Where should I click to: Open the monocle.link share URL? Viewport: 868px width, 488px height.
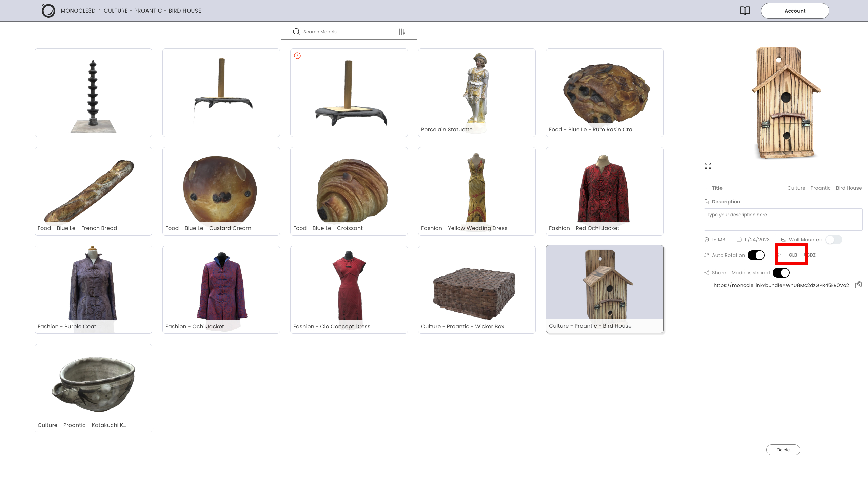(781, 285)
